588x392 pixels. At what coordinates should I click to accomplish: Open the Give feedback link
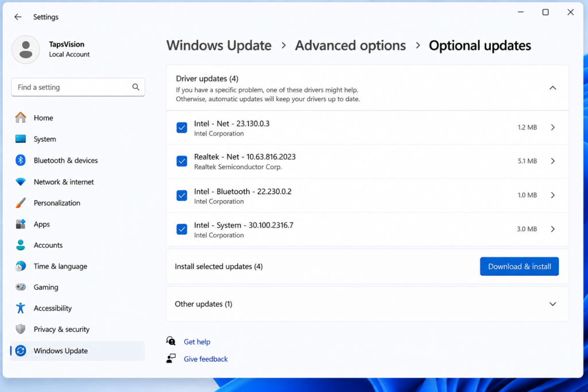(206, 359)
